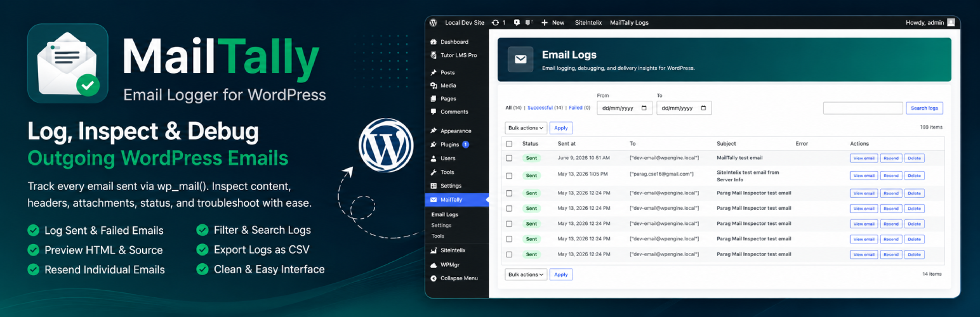Click the Subject column header
The width and height of the screenshot is (980, 317).
[726, 144]
